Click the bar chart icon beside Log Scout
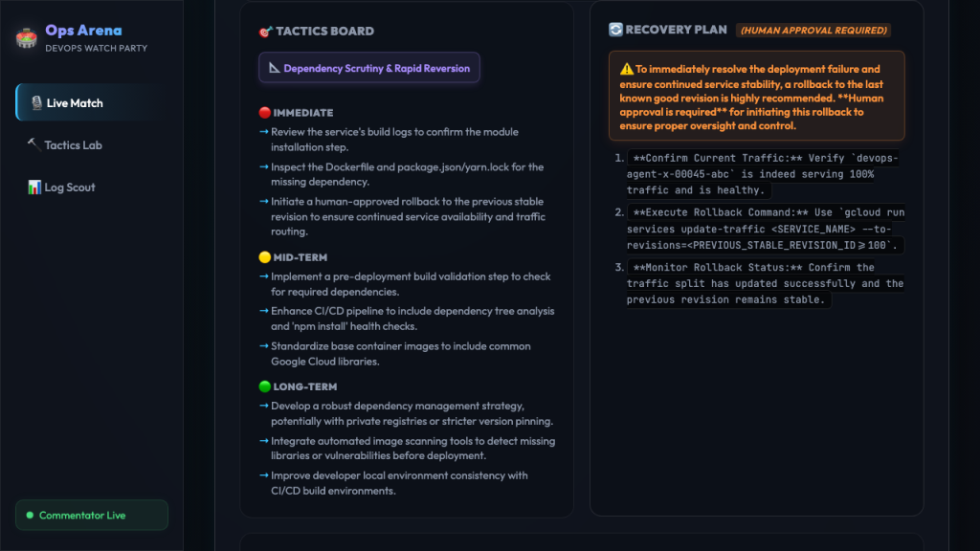980x551 pixels. click(x=34, y=187)
